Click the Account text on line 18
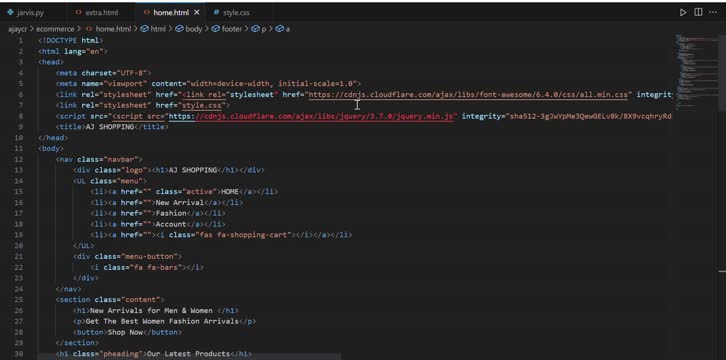The image size is (726, 360). click(x=171, y=224)
